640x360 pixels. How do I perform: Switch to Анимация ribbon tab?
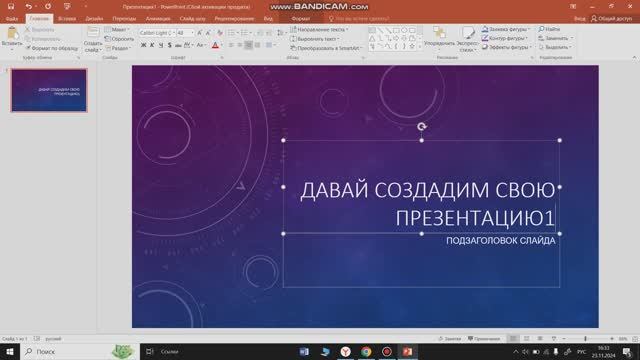[x=158, y=19]
